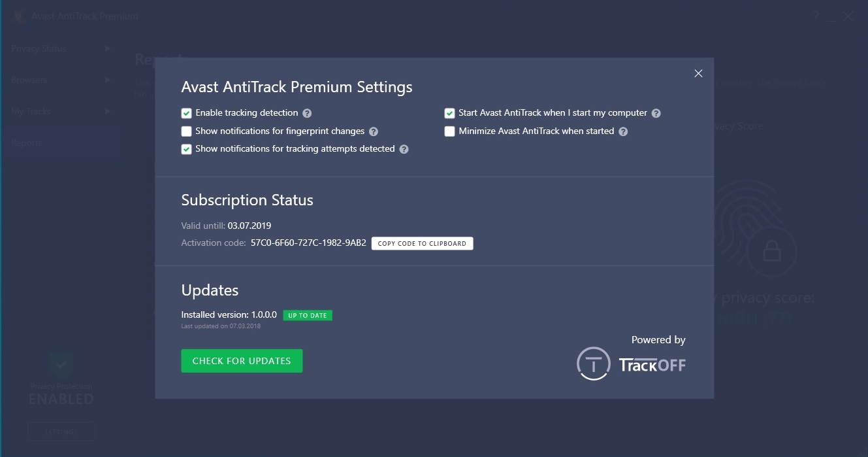The width and height of the screenshot is (868, 457).
Task: Click help icon beside Enable tracking detection
Action: point(307,113)
